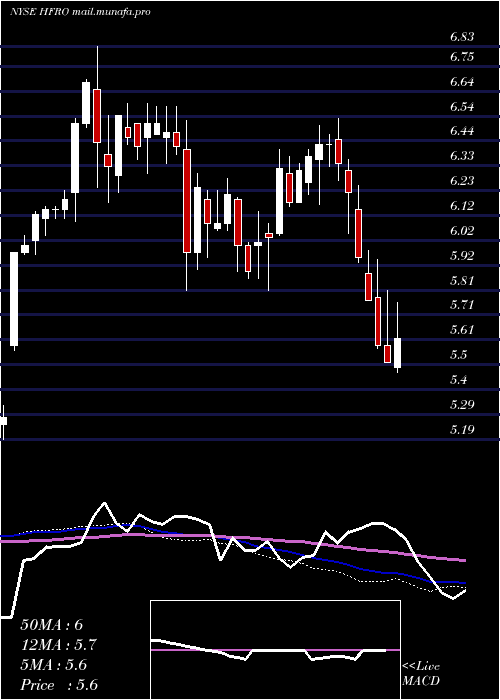Click the <<Live MACD label
Image resolution: width=500 pixels, height=700 pixels.
421,674
